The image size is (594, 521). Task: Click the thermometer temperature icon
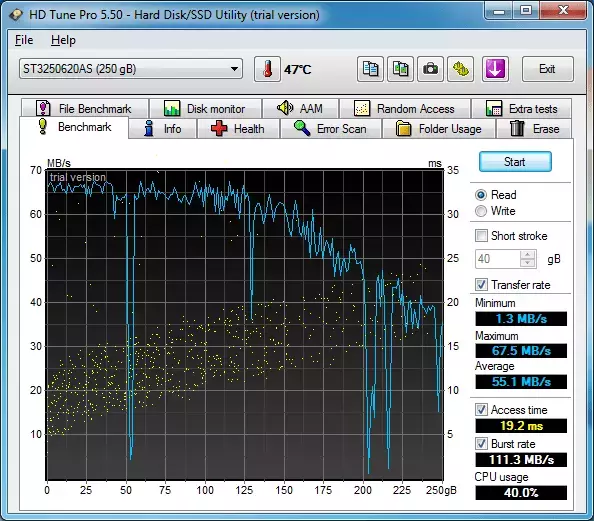tap(267, 69)
